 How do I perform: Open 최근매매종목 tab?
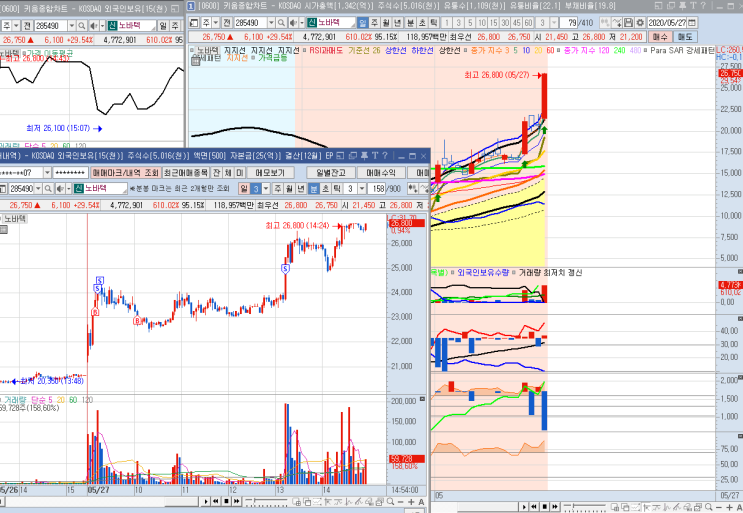[186, 173]
